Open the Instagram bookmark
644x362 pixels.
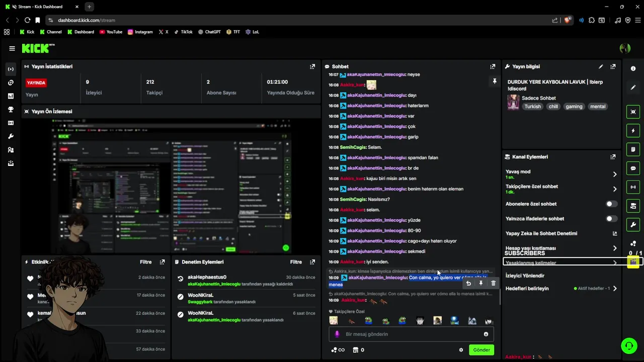pos(140,32)
